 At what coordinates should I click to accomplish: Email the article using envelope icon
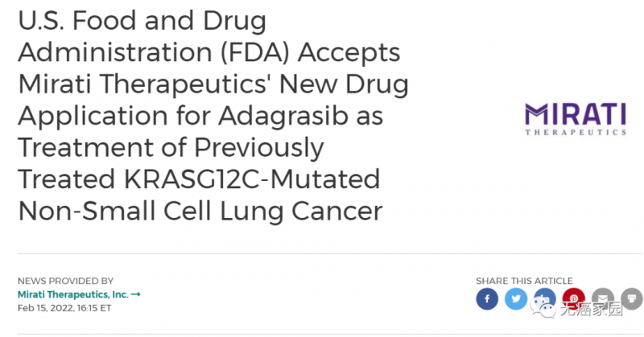click(x=603, y=300)
